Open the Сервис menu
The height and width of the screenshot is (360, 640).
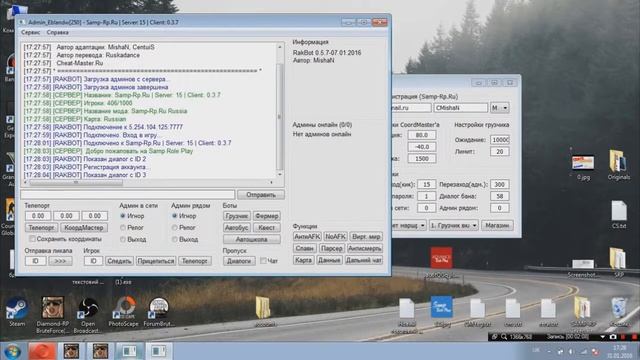pyautogui.click(x=31, y=32)
